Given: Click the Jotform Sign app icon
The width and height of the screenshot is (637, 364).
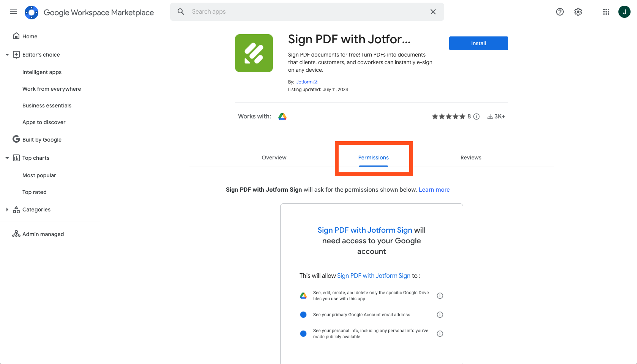Looking at the screenshot, I should tap(254, 53).
